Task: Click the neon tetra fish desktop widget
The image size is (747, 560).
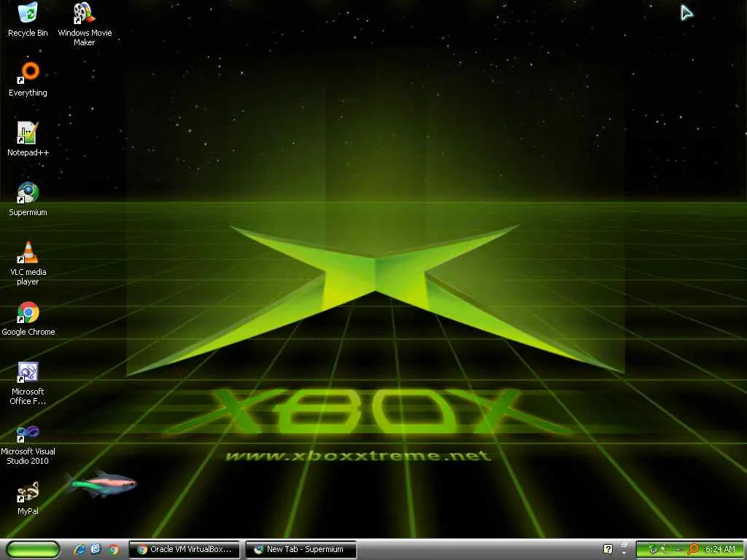Action: [x=101, y=484]
